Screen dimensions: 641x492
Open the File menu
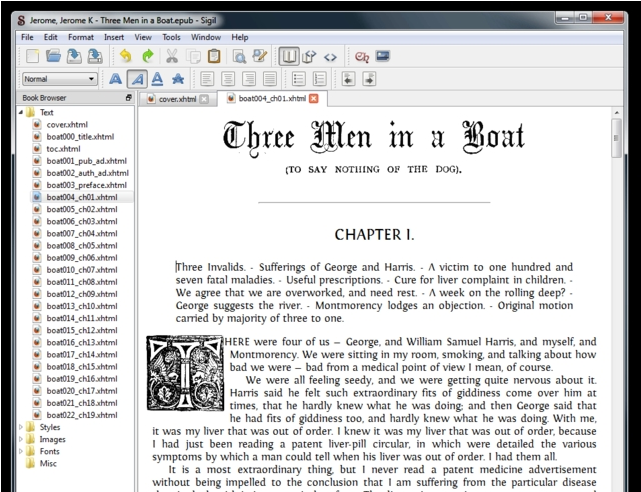27,37
